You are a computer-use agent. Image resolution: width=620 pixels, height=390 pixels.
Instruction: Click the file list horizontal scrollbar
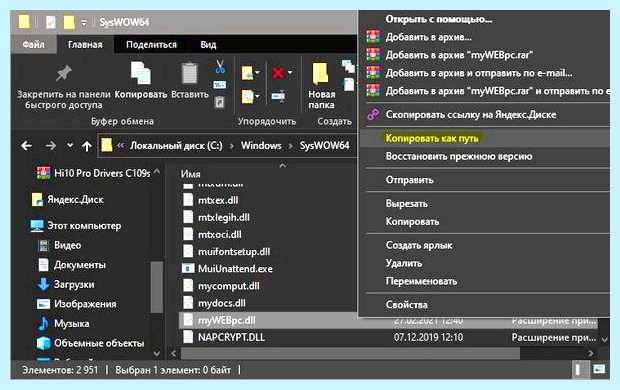point(350,353)
